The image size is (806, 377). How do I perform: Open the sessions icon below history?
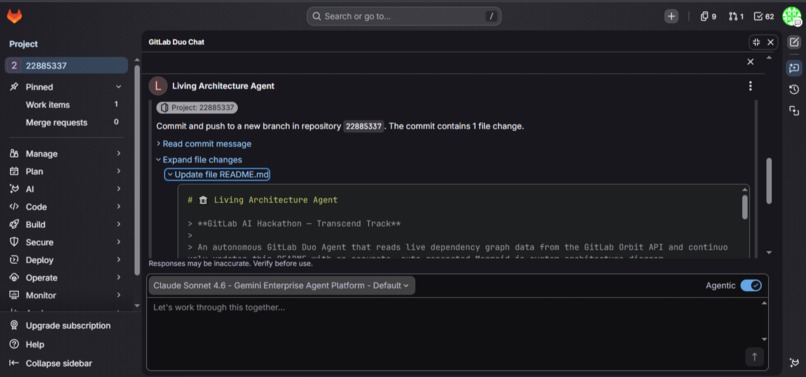(794, 111)
